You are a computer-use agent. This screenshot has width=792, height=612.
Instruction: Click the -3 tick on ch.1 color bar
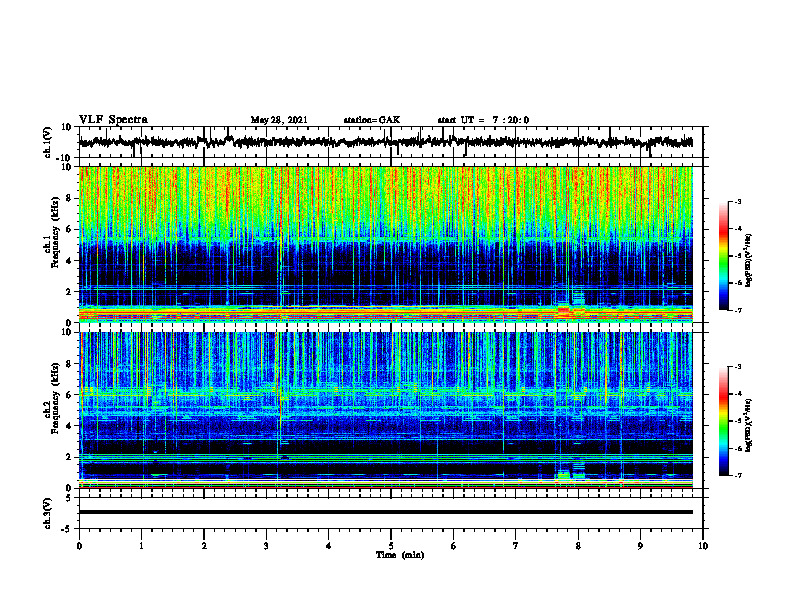738,202
